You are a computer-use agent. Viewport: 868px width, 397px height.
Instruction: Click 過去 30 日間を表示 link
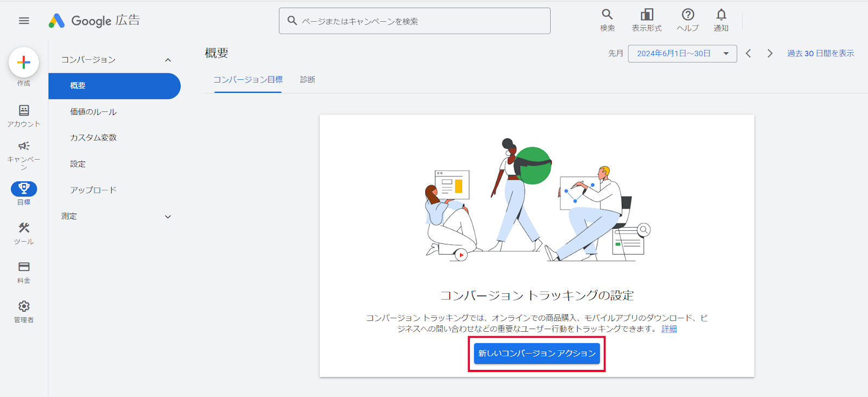click(821, 53)
